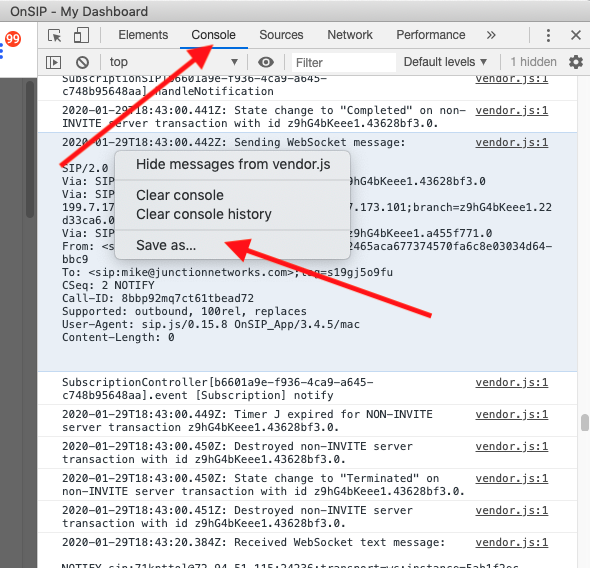
Task: Open vendor.js:1 link for Sending WebSocket message
Action: click(512, 143)
